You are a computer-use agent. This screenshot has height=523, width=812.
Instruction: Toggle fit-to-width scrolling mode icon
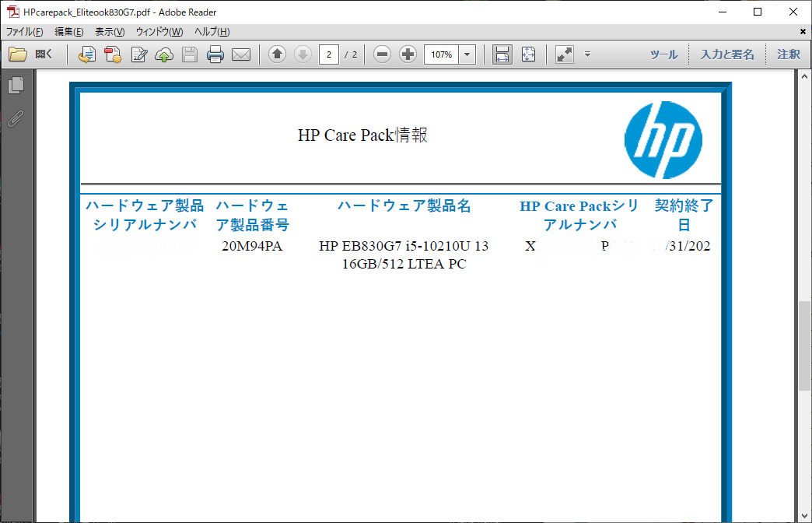point(502,54)
